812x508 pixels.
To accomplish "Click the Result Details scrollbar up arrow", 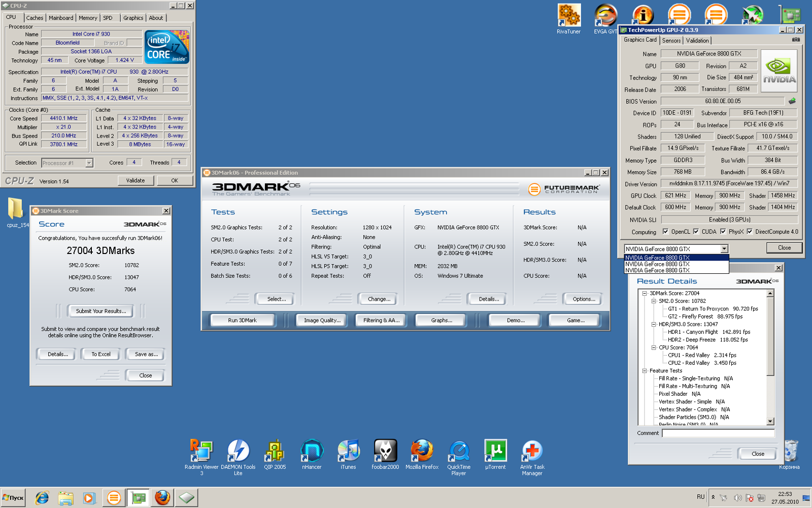I will [770, 293].
